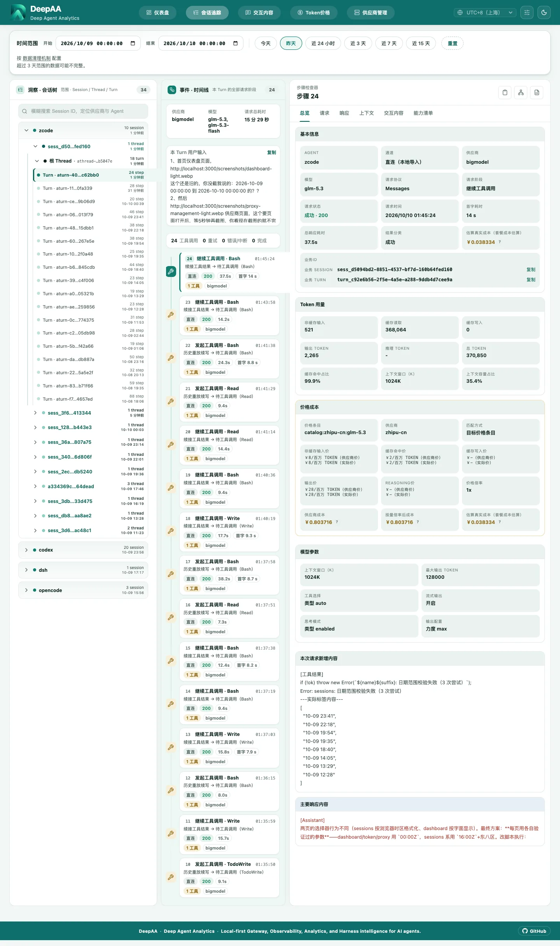Click the help icon next to 按量倍率后成本

418,522
